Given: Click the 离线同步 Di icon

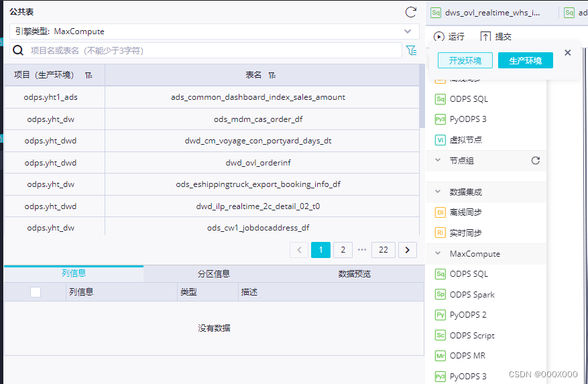Looking at the screenshot, I should pyautogui.click(x=440, y=212).
